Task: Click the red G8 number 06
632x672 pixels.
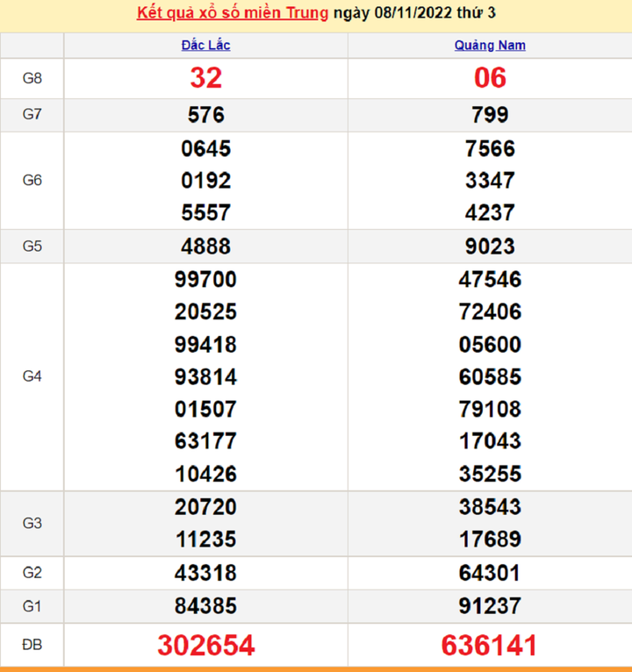Action: point(490,78)
